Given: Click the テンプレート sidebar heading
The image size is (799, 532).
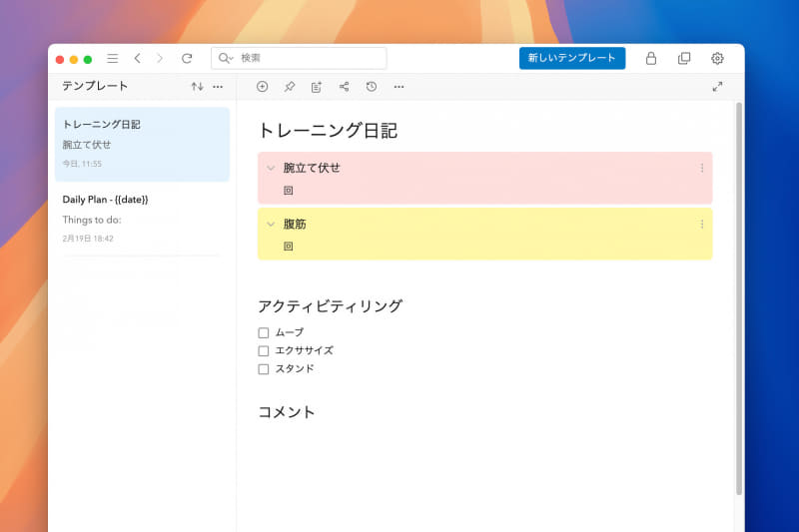Looking at the screenshot, I should pyautogui.click(x=95, y=86).
